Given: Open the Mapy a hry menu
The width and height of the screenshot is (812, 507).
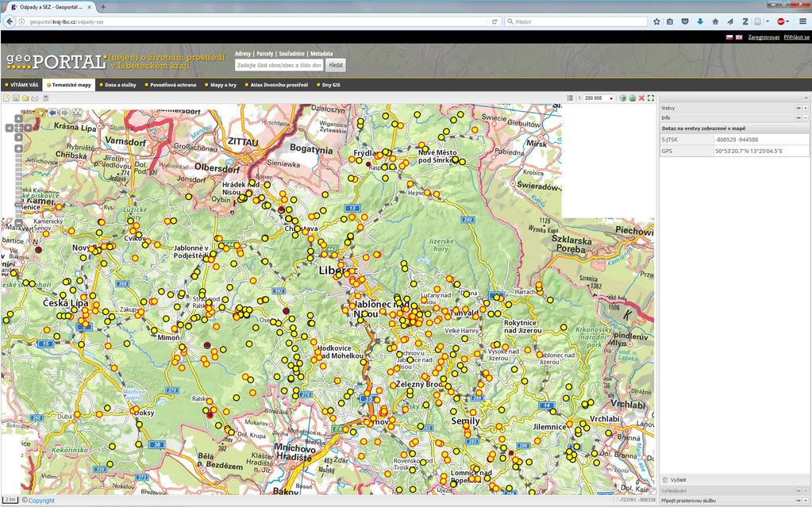Looking at the screenshot, I should 220,85.
